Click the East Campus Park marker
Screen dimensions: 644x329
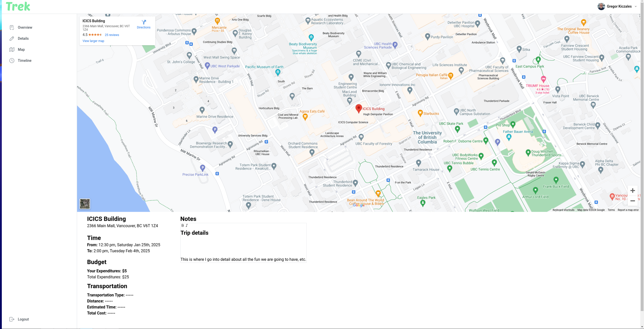click(538, 60)
